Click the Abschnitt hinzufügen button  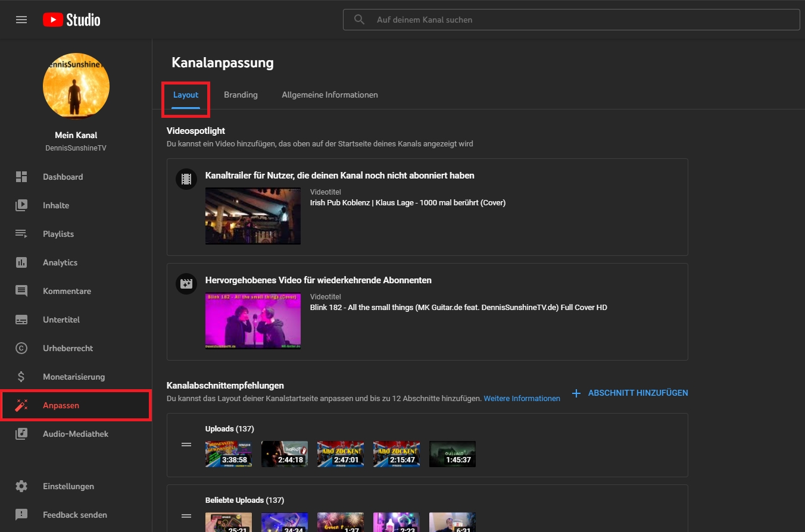click(630, 393)
